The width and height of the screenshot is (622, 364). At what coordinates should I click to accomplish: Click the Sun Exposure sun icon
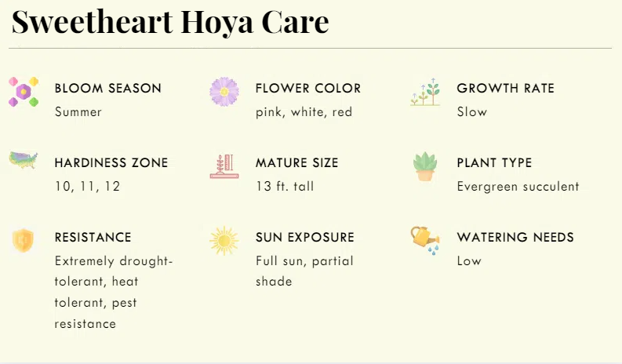[x=224, y=241]
